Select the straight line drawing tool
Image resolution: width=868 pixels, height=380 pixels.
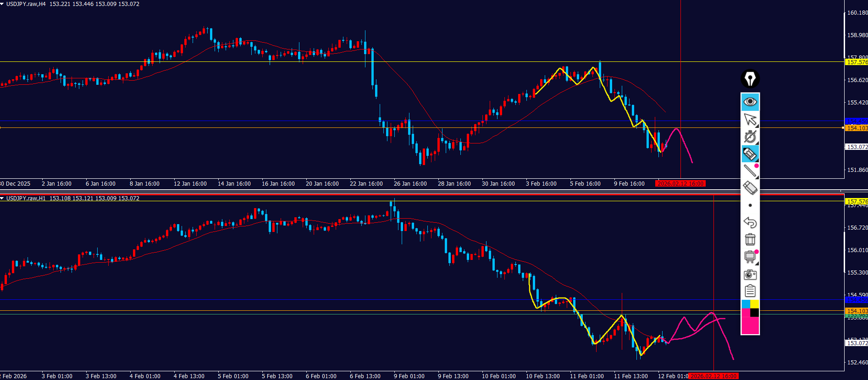point(750,171)
